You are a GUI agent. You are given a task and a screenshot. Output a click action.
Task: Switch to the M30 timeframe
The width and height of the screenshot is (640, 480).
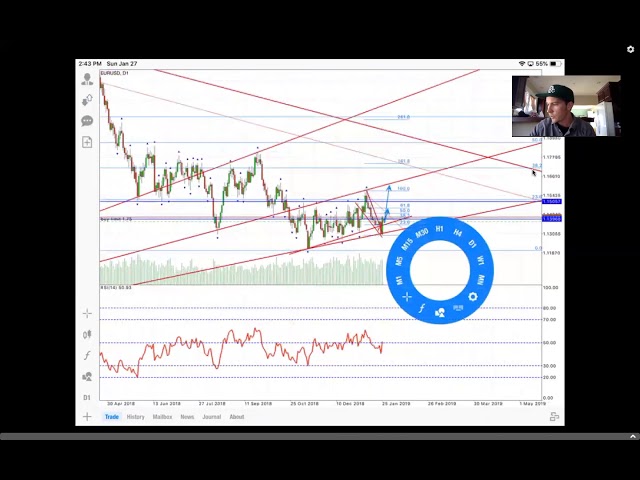coord(422,233)
